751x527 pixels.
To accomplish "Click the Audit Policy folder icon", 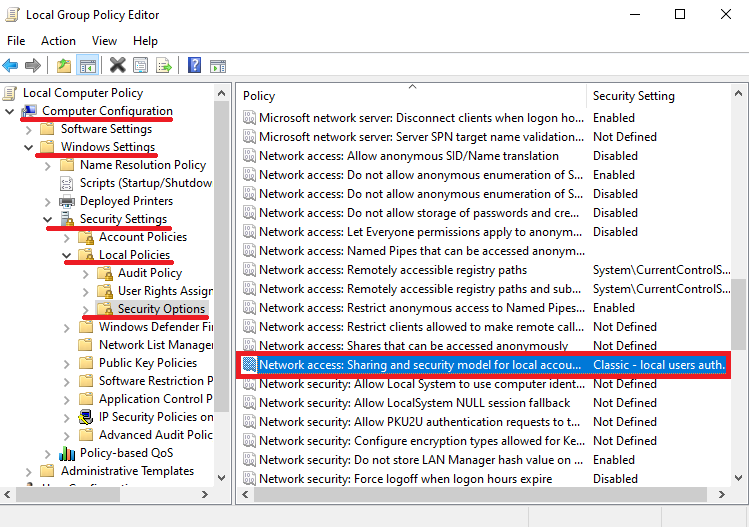I will point(105,273).
